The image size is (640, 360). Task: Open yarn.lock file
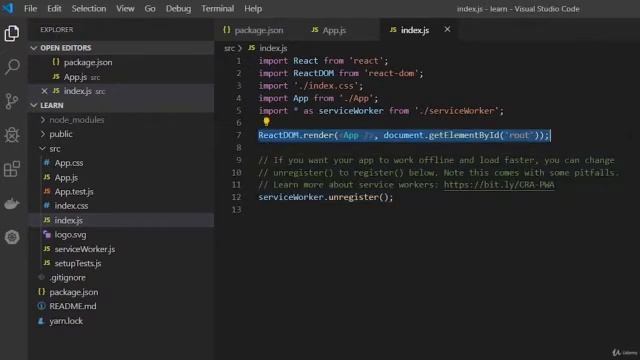(x=66, y=321)
